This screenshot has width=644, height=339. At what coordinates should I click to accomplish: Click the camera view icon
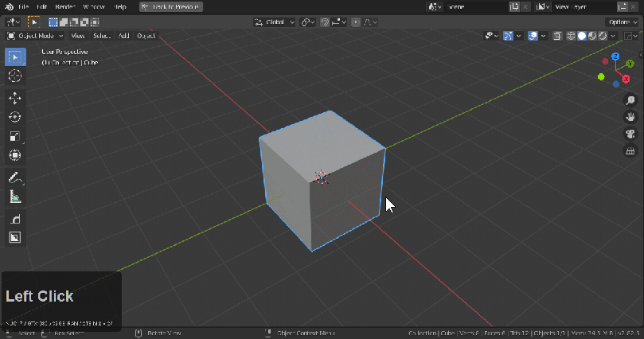[x=630, y=134]
